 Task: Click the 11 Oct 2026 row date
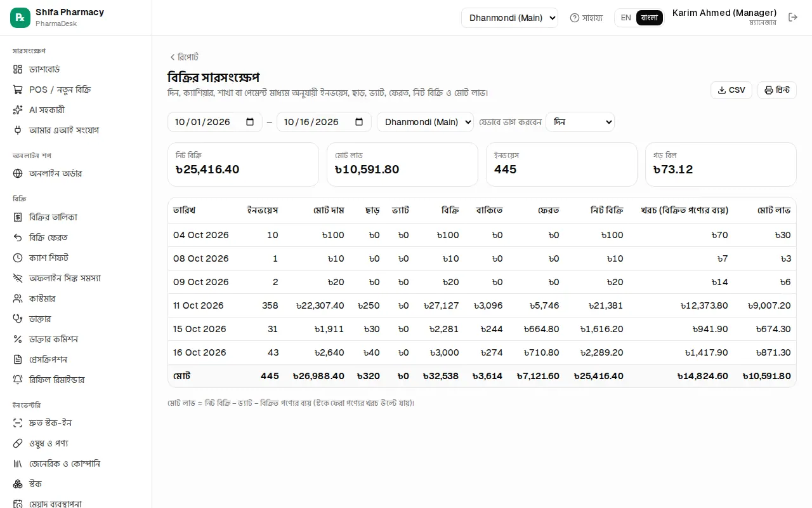199,305
